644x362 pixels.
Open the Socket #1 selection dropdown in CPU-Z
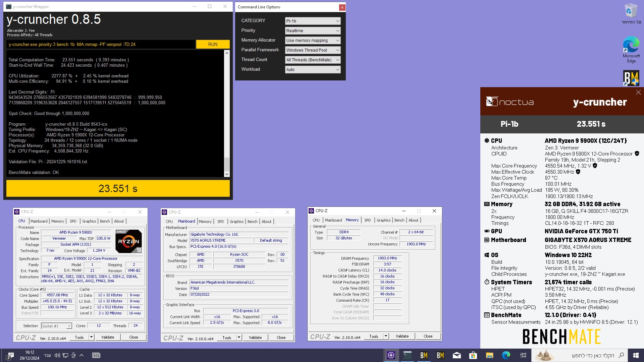(56, 326)
